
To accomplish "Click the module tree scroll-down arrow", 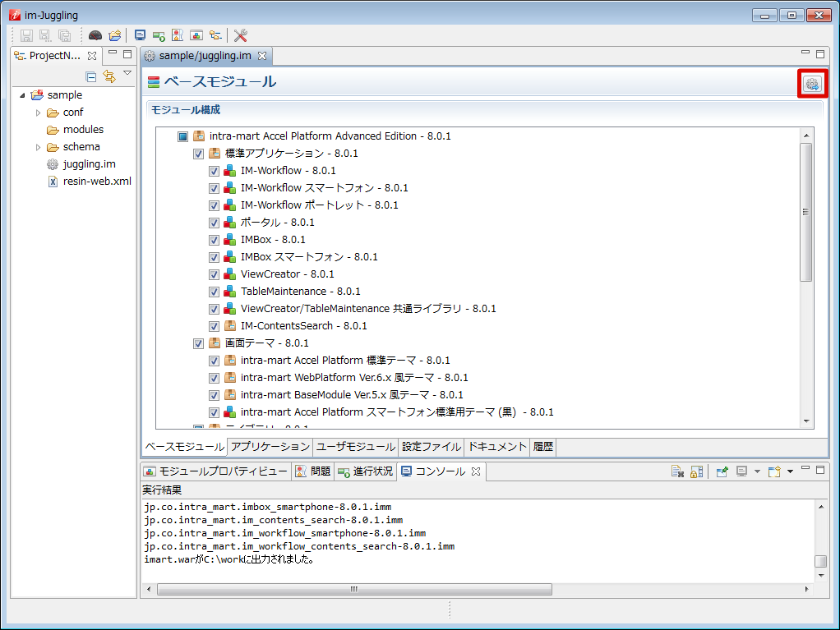I will (806, 422).
